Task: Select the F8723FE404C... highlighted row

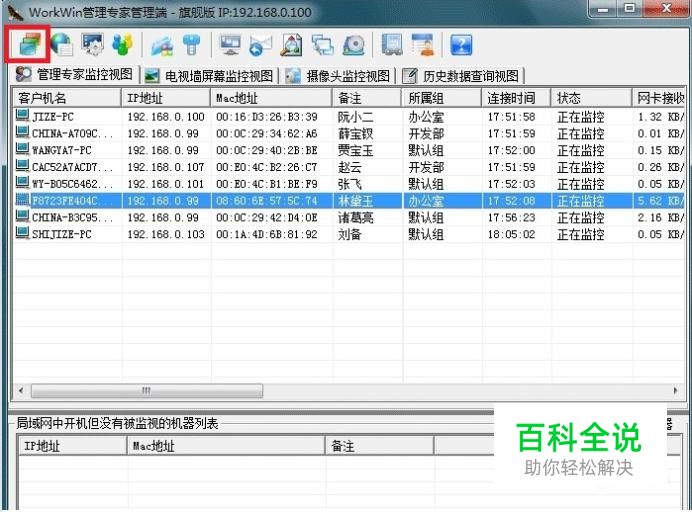Action: tap(349, 201)
